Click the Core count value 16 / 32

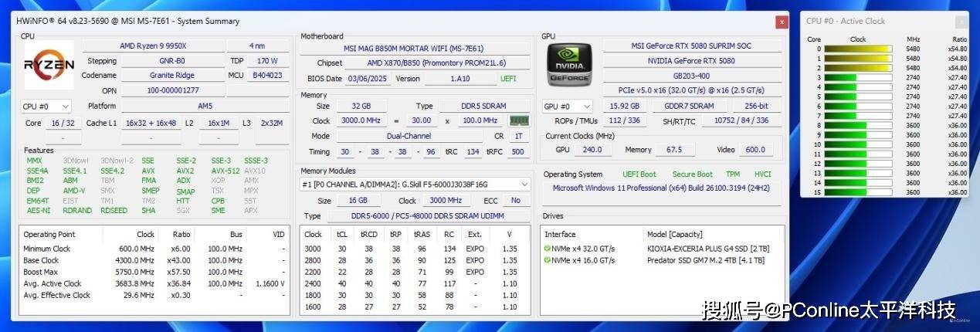click(63, 123)
